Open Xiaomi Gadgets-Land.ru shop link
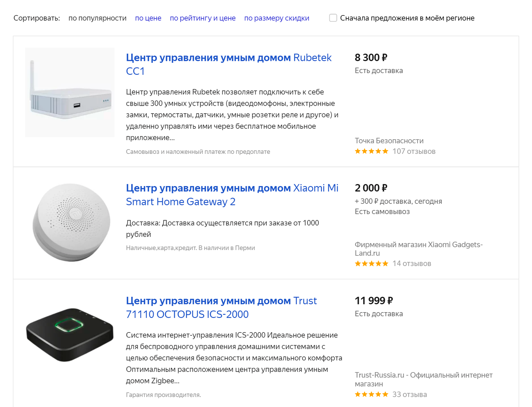This screenshot has width=532, height=407. click(x=419, y=249)
